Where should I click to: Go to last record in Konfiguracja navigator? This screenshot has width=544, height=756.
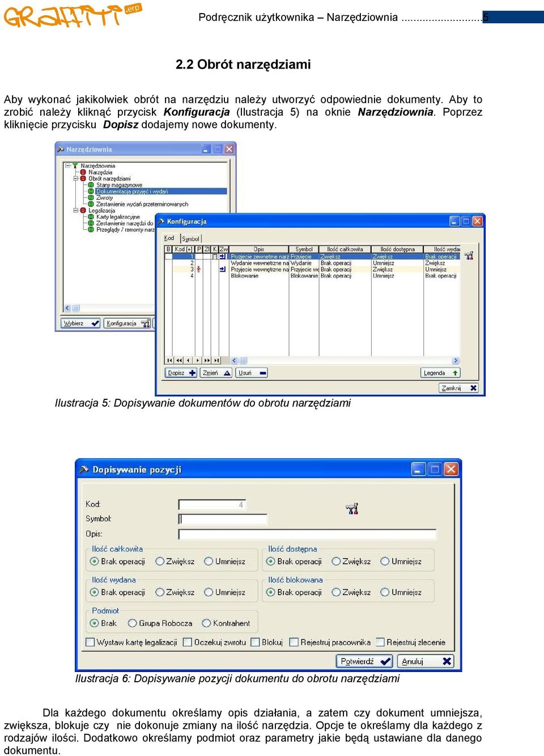[x=216, y=360]
